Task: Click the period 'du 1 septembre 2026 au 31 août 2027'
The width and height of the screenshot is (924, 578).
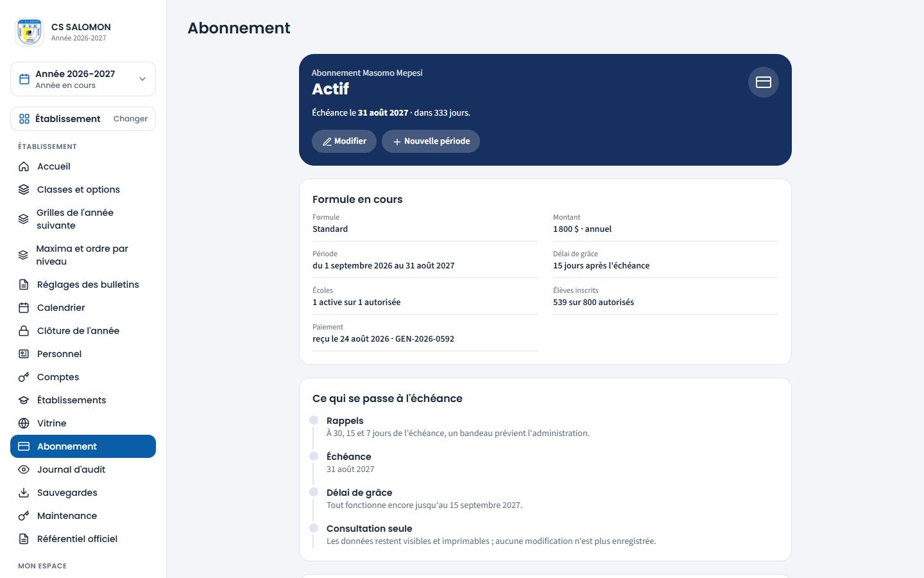Action: [383, 266]
